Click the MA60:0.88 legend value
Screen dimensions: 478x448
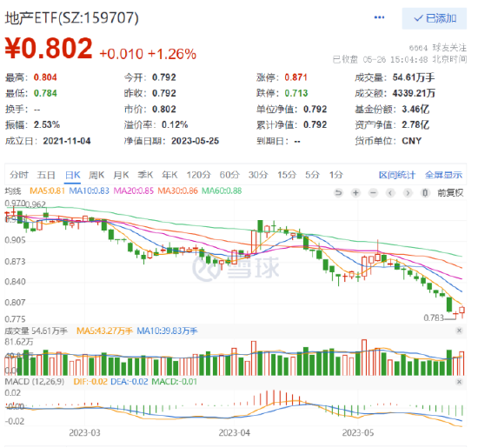point(222,191)
